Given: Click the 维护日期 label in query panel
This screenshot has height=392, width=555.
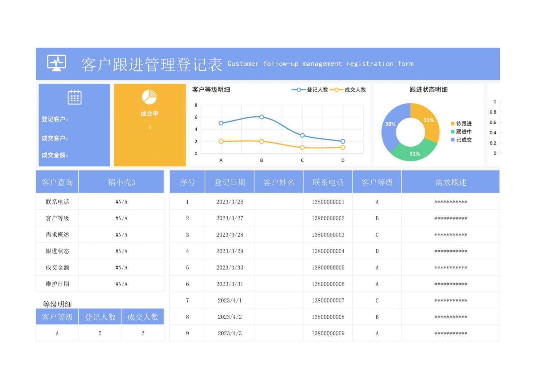Looking at the screenshot, I should [57, 284].
